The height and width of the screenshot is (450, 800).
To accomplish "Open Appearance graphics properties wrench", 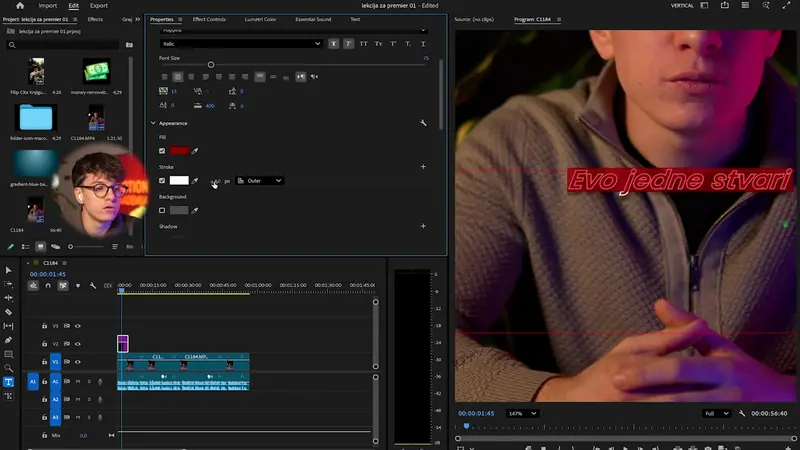I will click(x=423, y=123).
